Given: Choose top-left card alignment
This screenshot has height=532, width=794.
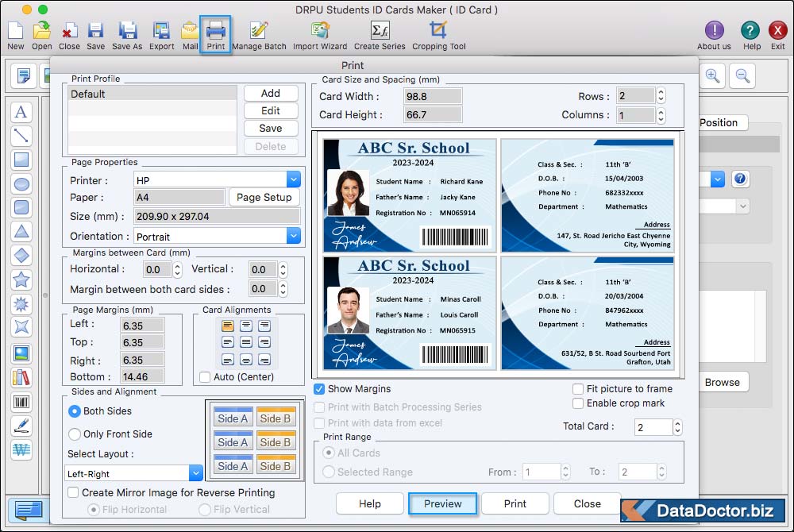Looking at the screenshot, I should [x=228, y=326].
